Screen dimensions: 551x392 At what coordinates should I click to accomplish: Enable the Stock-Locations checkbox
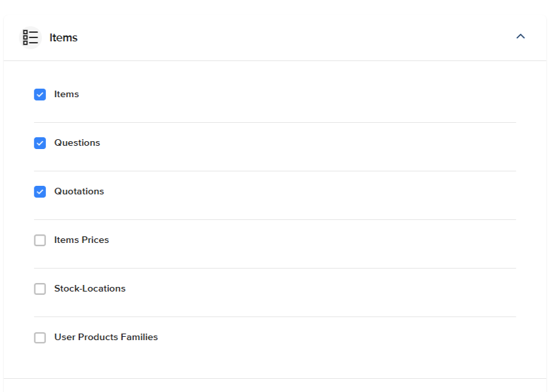point(40,289)
